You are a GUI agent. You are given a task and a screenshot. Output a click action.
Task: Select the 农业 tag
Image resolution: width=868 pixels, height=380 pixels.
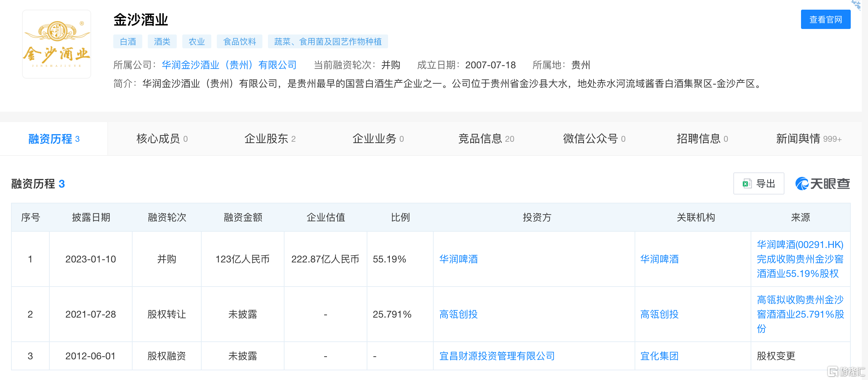197,42
